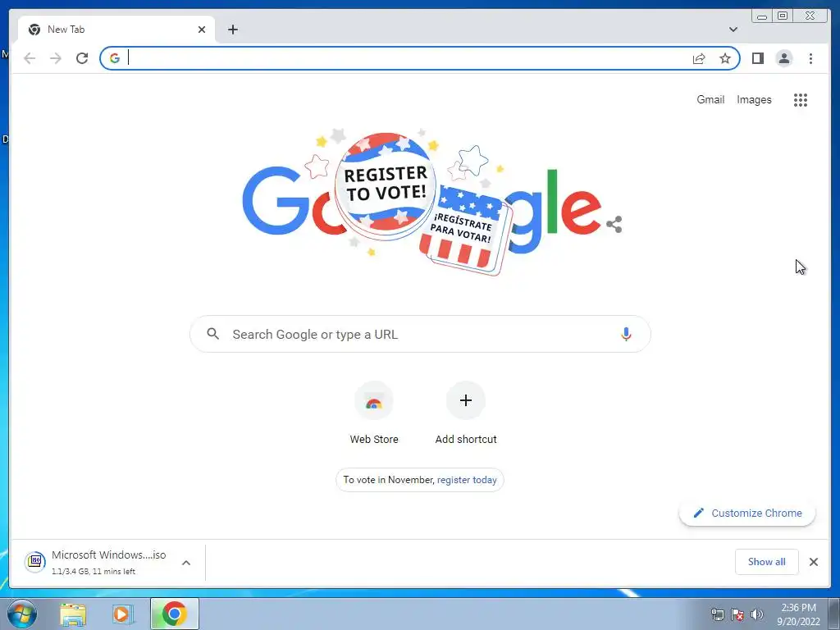The image size is (840, 630).
Task: Close the downloads bar
Action: (x=813, y=562)
